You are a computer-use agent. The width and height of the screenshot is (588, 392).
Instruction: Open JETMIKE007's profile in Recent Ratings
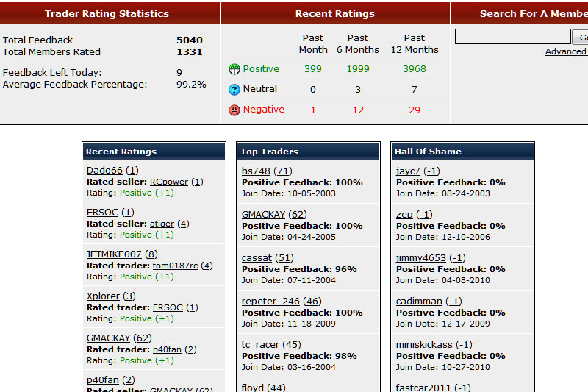pos(114,254)
